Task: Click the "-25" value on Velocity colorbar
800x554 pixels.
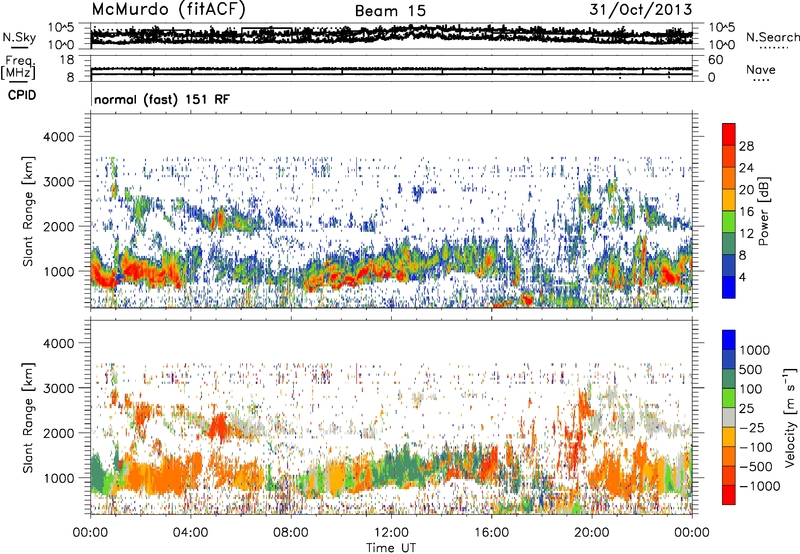Action: point(750,427)
